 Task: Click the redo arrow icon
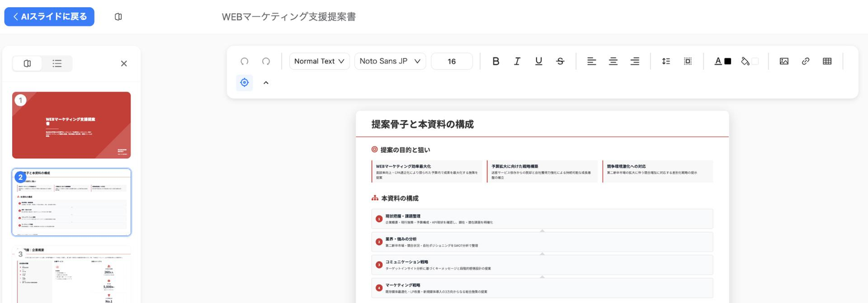tap(266, 62)
